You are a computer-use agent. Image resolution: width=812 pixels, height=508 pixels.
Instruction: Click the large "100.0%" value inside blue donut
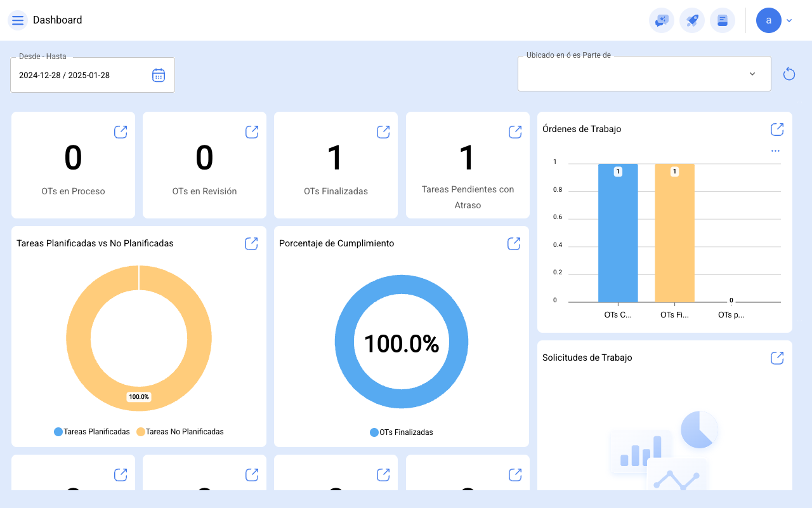(402, 344)
